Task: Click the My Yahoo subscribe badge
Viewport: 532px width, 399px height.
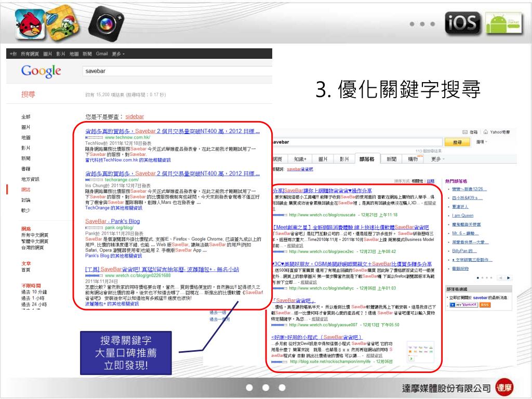Action: tap(463, 304)
